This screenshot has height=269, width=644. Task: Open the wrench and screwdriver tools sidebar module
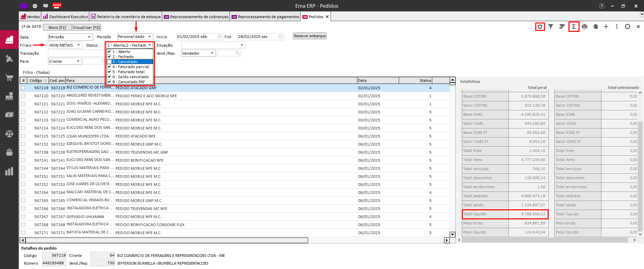[9, 59]
